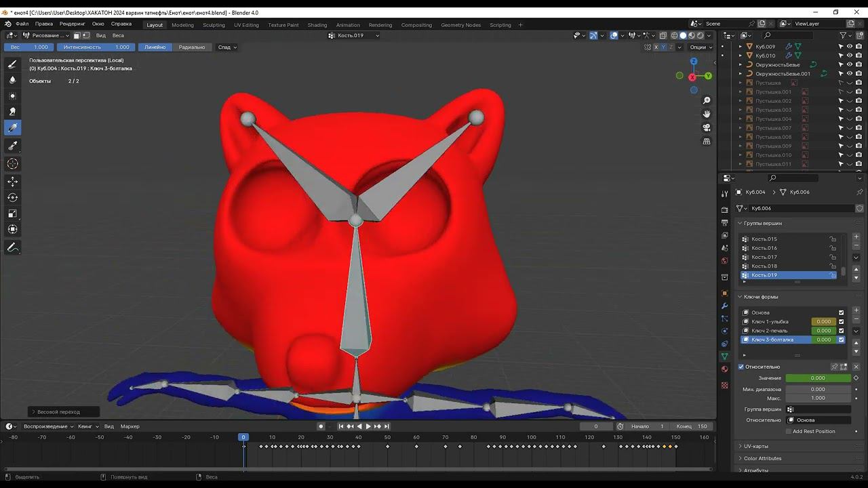Switch to the Shading workspace tab
Image resolution: width=868 pixels, height=488 pixels.
[317, 25]
